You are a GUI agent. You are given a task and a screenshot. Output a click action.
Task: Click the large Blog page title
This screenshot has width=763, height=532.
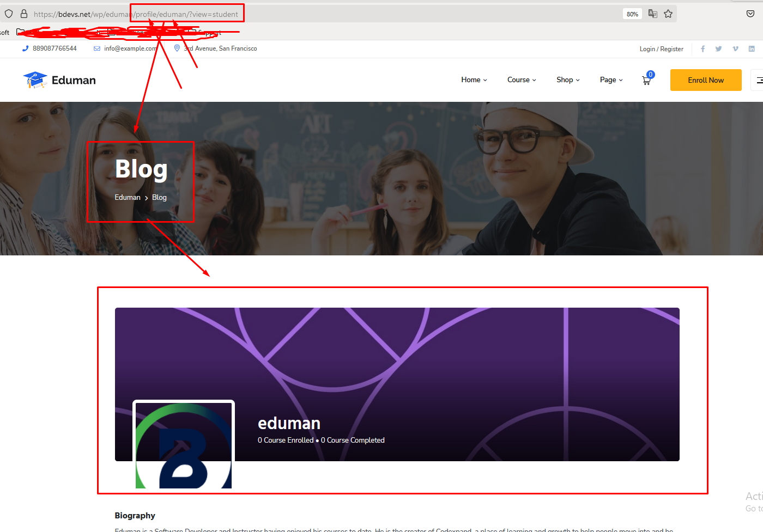pyautogui.click(x=141, y=169)
